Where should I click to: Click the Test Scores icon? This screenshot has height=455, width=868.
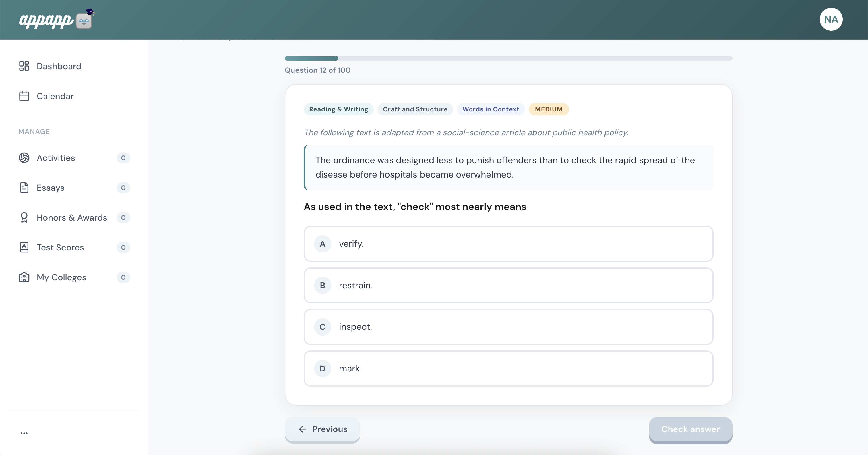24,248
